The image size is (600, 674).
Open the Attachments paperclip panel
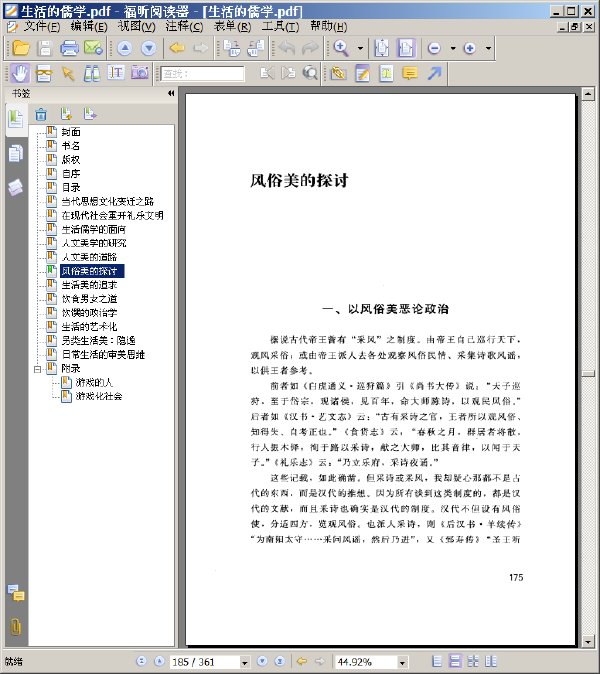point(15,627)
